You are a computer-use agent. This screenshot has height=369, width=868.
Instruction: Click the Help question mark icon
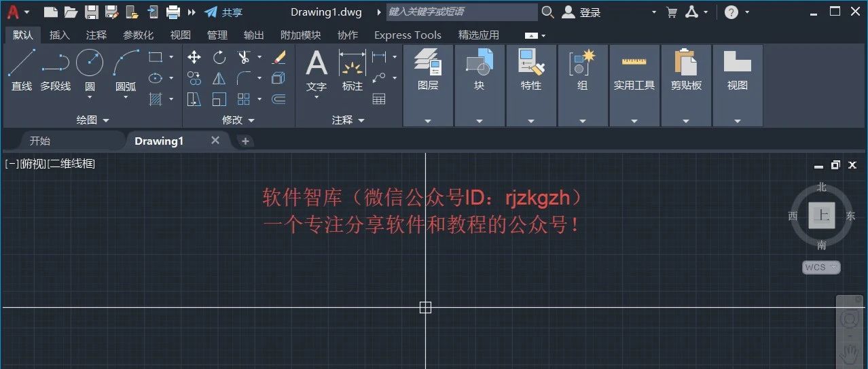click(x=731, y=12)
